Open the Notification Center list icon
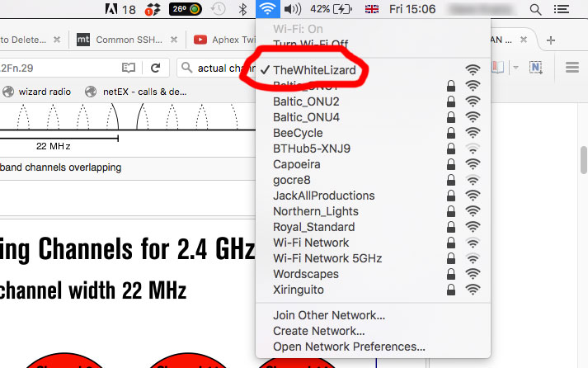This screenshot has width=588, height=368. (562, 9)
